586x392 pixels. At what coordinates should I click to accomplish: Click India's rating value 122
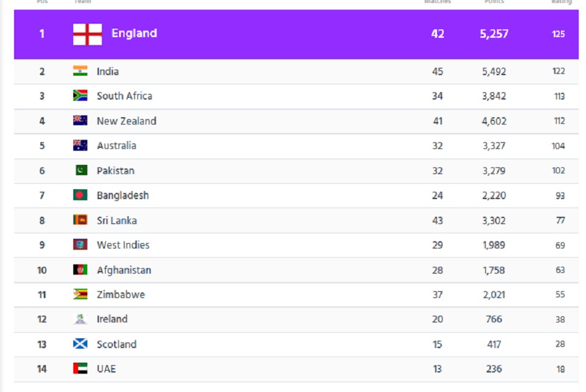pos(559,71)
